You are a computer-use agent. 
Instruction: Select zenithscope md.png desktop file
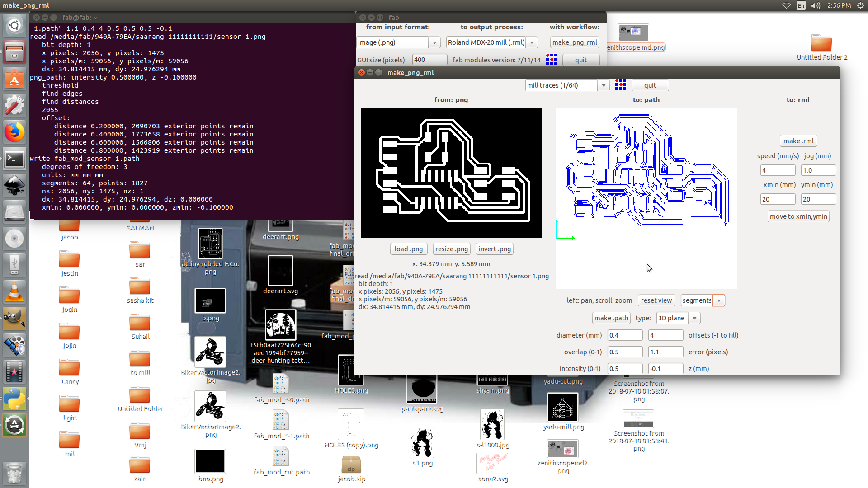pyautogui.click(x=634, y=38)
